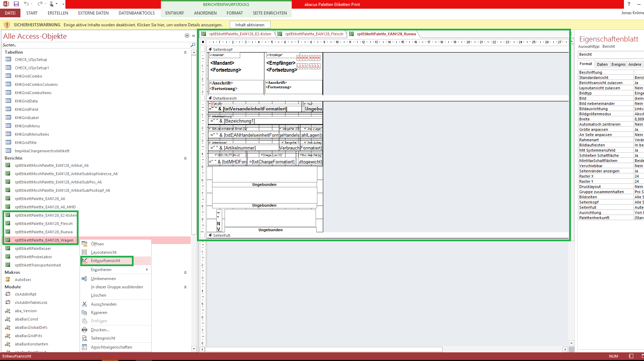Select the report selector square at ruler corner
This screenshot has height=361, width=644.
(203, 42)
